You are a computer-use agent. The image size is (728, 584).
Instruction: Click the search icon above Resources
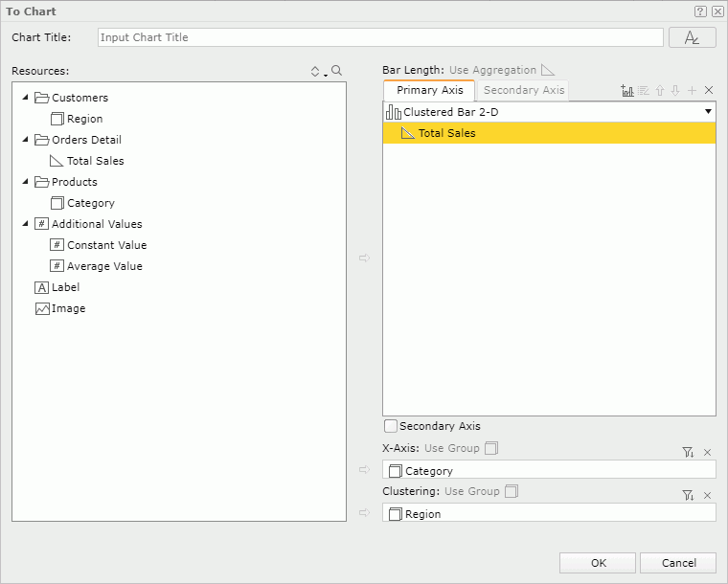pos(336,71)
